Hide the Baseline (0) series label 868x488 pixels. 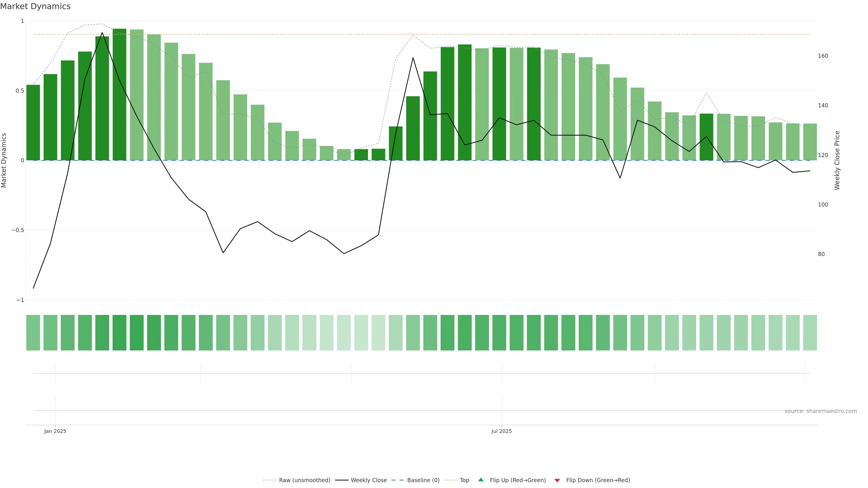(x=423, y=480)
